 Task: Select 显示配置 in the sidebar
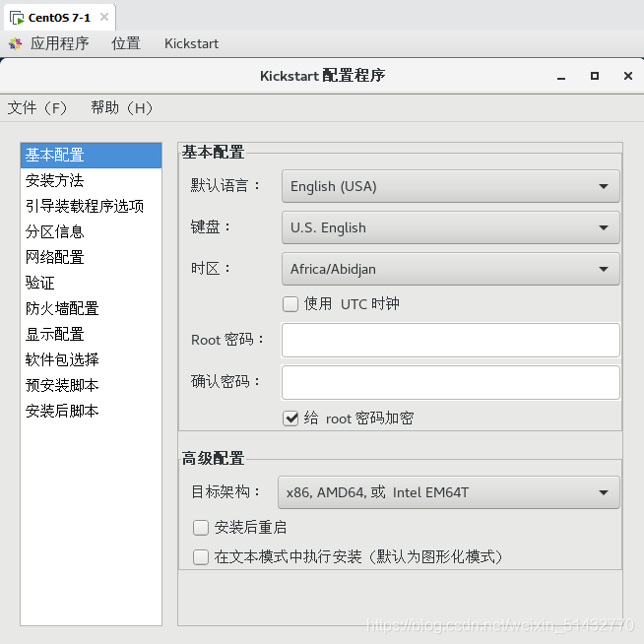(x=92, y=335)
